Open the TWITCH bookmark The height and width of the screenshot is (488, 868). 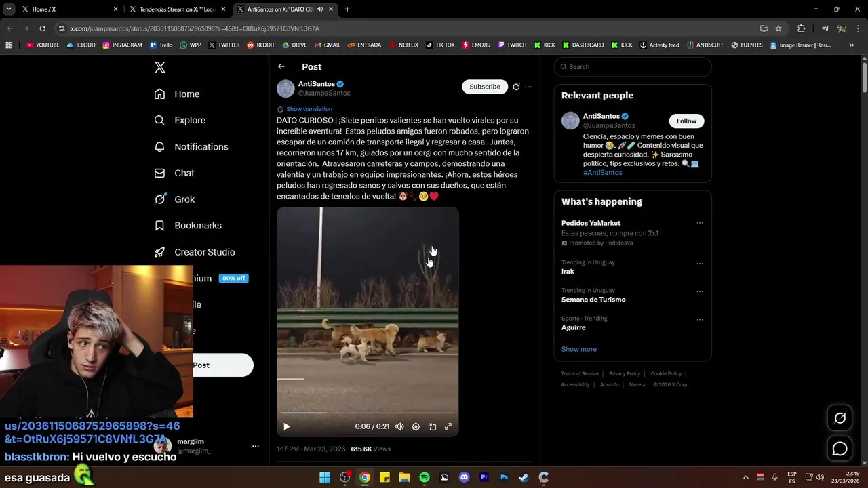click(512, 45)
